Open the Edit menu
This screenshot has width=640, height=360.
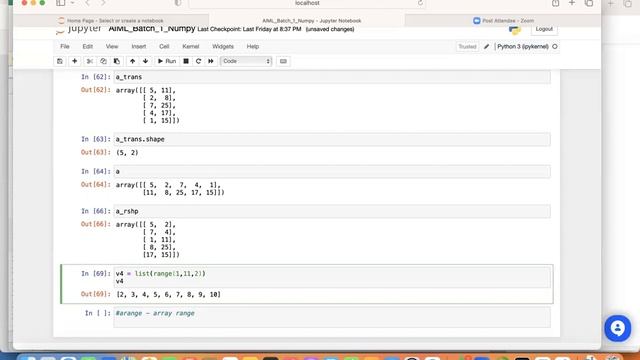tap(87, 47)
